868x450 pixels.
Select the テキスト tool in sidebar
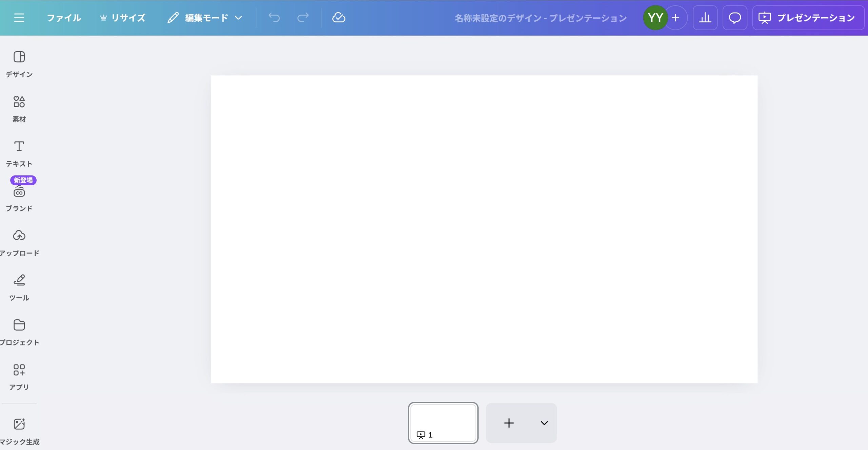(19, 153)
